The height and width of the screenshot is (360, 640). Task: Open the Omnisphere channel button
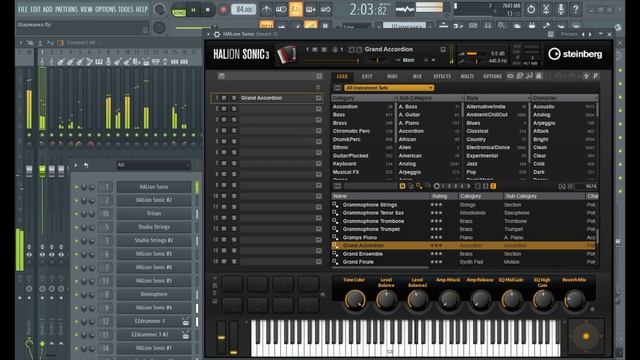pyautogui.click(x=154, y=294)
